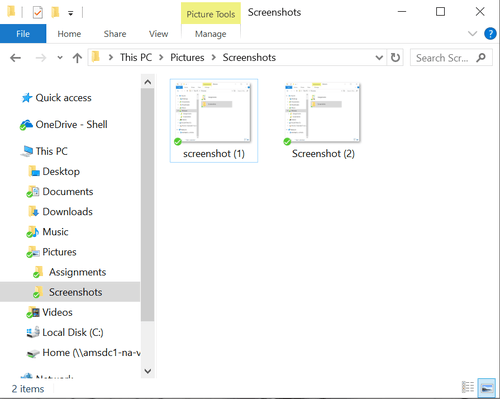Image resolution: width=500 pixels, height=399 pixels.
Task: Click the address bar folder icon
Action: click(96, 57)
